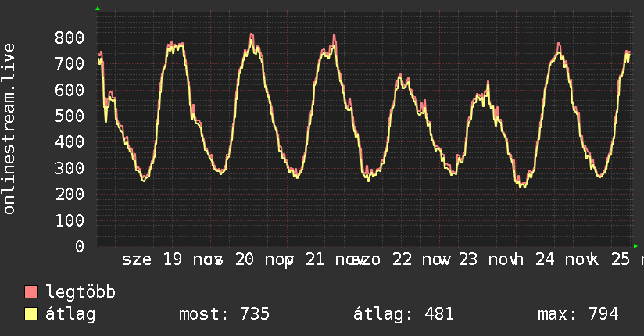Click the yellow átlag color swatch
The height and width of the screenshot is (336, 644).
(x=30, y=314)
